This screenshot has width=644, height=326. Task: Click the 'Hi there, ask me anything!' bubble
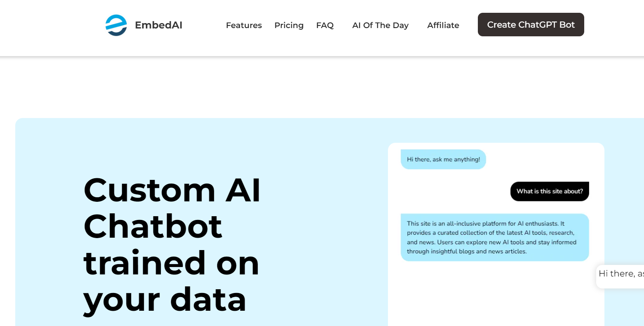[x=443, y=159]
